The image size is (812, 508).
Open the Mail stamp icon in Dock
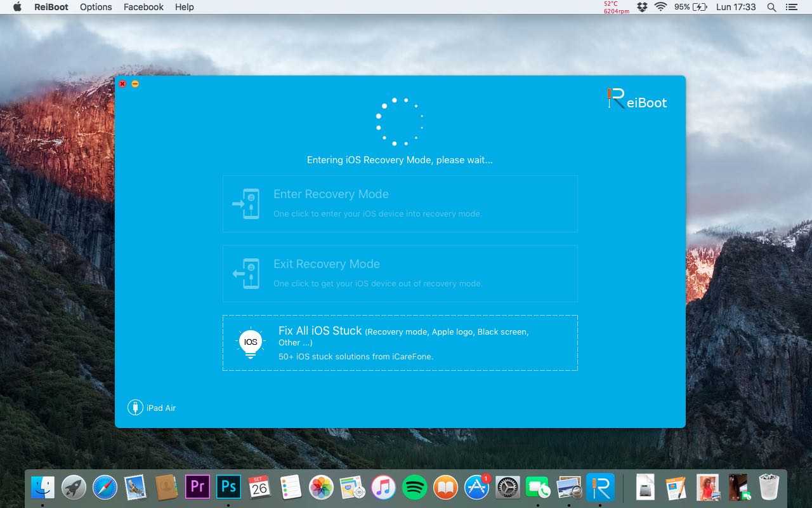[136, 488]
